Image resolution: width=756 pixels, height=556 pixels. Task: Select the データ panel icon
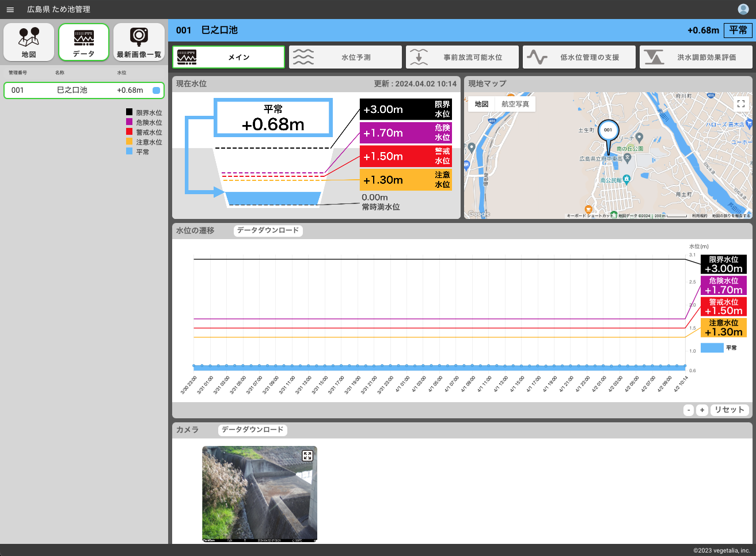83,42
